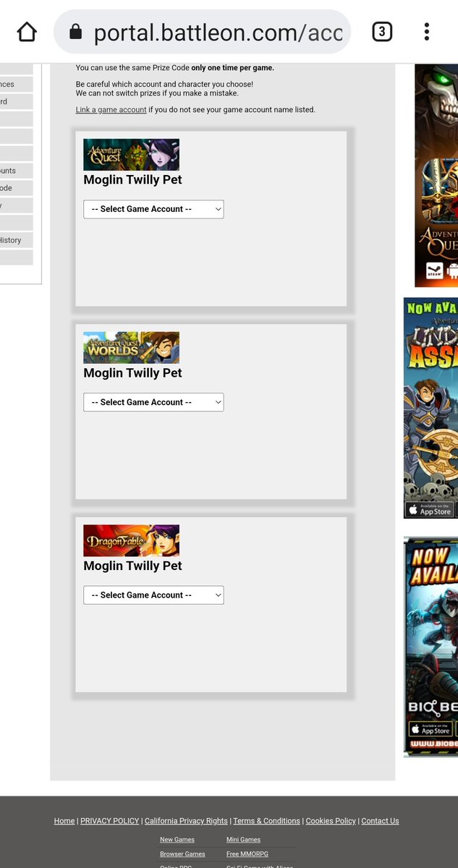This screenshot has height=868, width=458.
Task: Tap App Store badge on Undead Assault ad
Action: (429, 510)
